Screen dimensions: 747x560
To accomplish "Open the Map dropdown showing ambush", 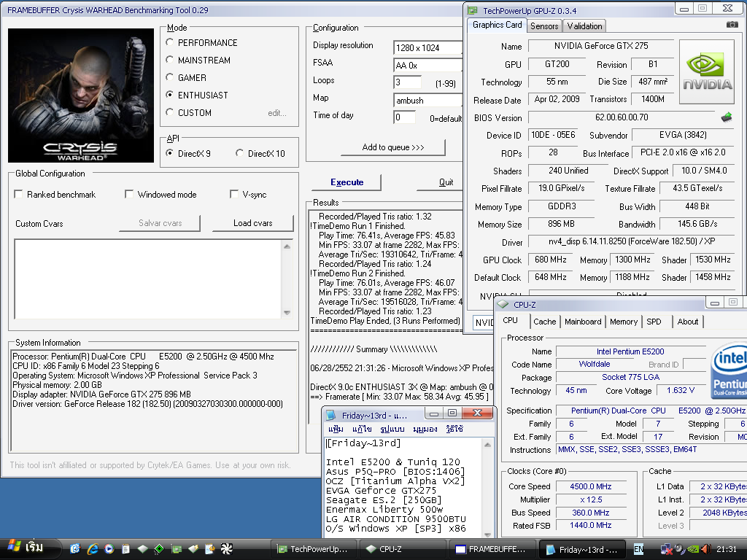I will pos(428,101).
